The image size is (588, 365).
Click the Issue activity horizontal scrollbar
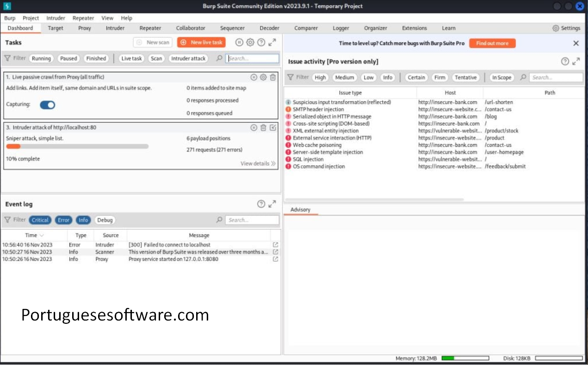pyautogui.click(x=375, y=200)
